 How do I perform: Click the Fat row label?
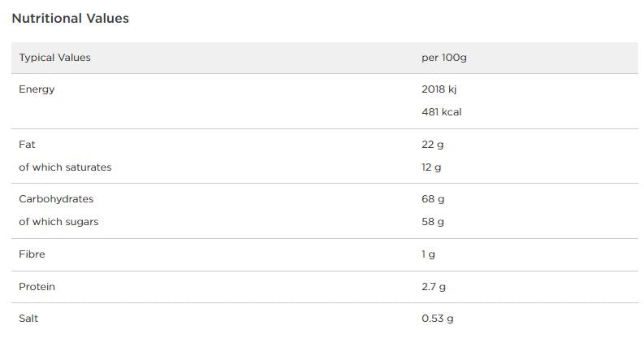[27, 145]
